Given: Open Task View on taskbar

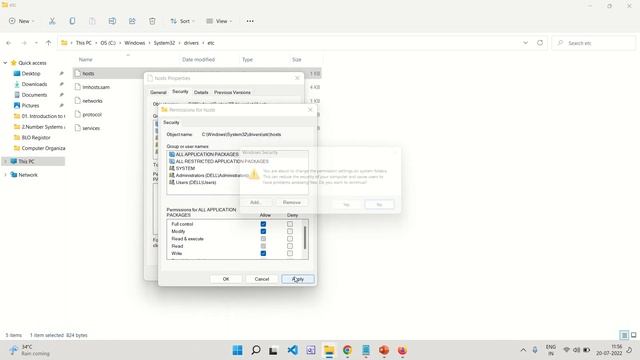Looking at the screenshot, I should [x=273, y=350].
